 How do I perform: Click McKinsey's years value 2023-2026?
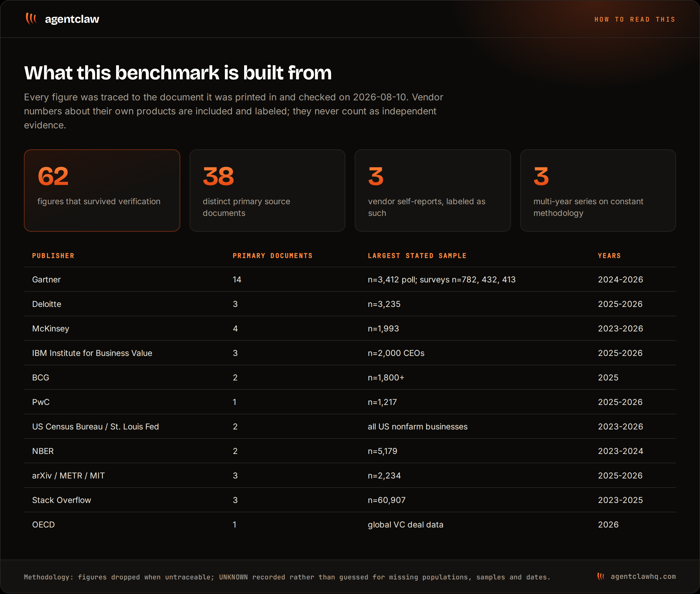click(621, 329)
